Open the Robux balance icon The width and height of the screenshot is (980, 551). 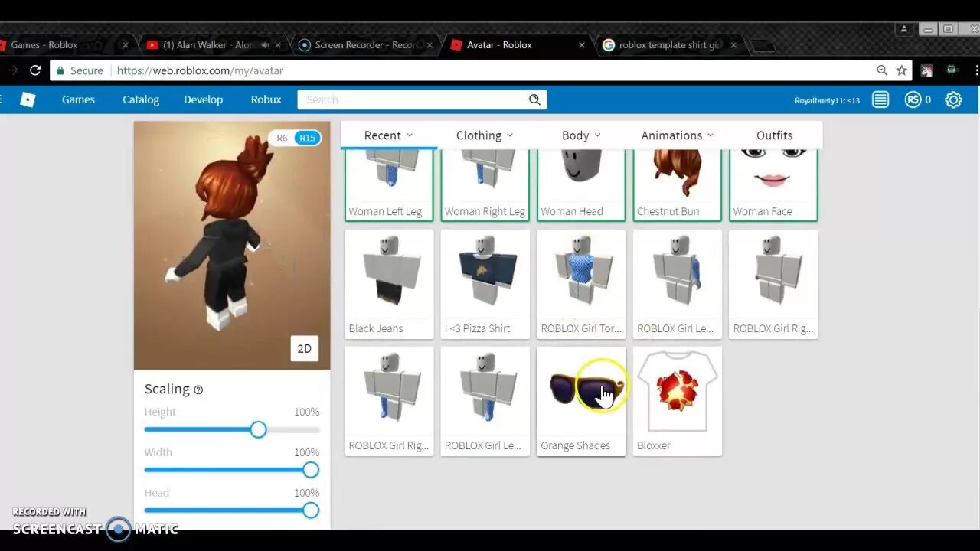point(913,99)
